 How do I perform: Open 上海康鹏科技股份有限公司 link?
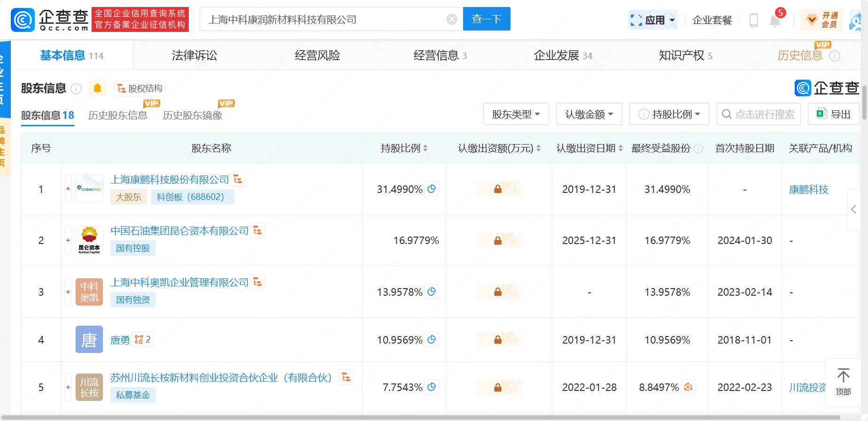(x=170, y=179)
